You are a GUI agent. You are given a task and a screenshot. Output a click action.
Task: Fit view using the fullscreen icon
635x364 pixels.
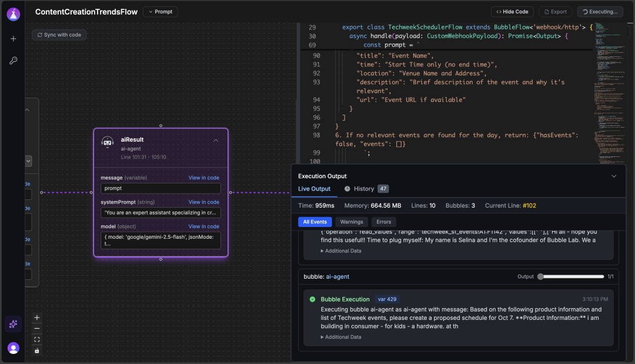[x=37, y=339]
